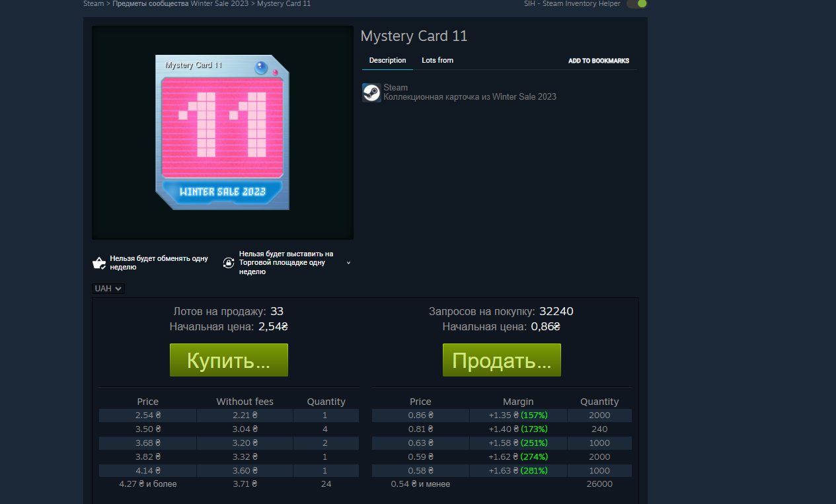Expand the market restriction notice chevron
This screenshot has height=504, width=836.
point(348,263)
